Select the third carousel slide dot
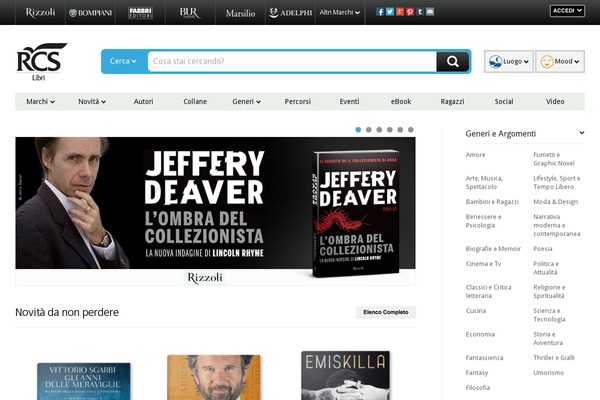 379,130
